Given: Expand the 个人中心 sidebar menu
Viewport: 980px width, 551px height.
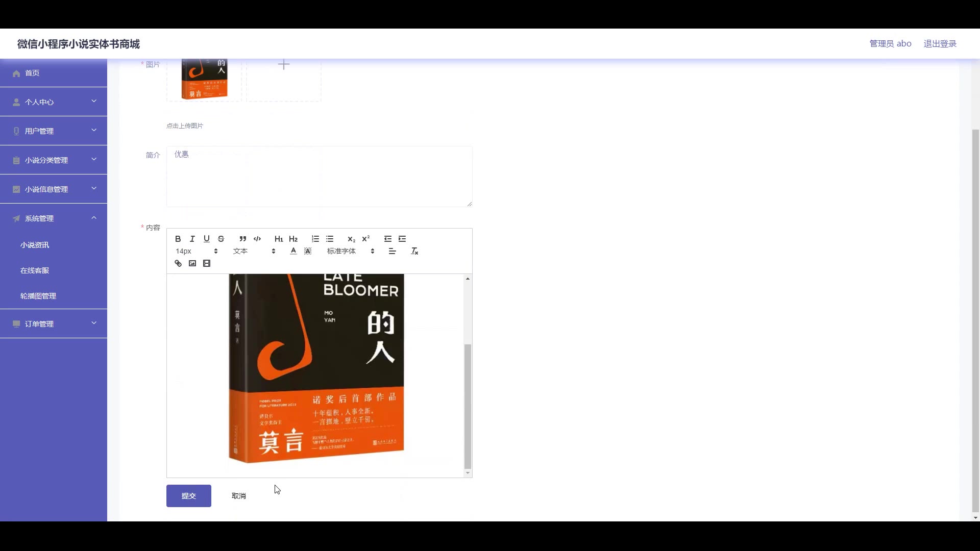Looking at the screenshot, I should coord(54,102).
